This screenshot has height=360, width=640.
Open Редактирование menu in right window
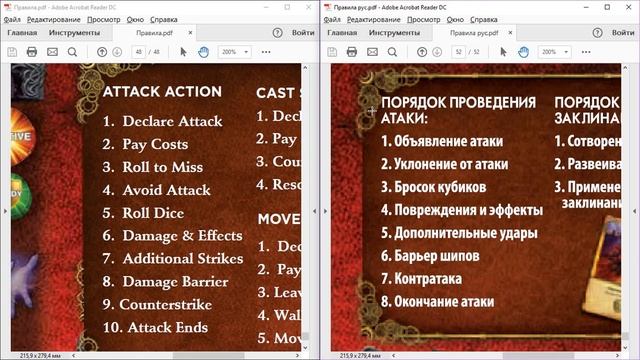(x=373, y=20)
